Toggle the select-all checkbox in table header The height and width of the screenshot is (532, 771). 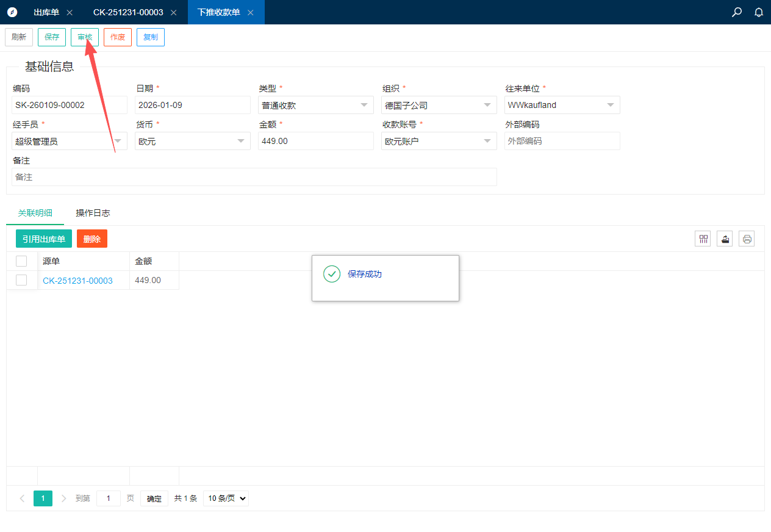[x=21, y=261]
